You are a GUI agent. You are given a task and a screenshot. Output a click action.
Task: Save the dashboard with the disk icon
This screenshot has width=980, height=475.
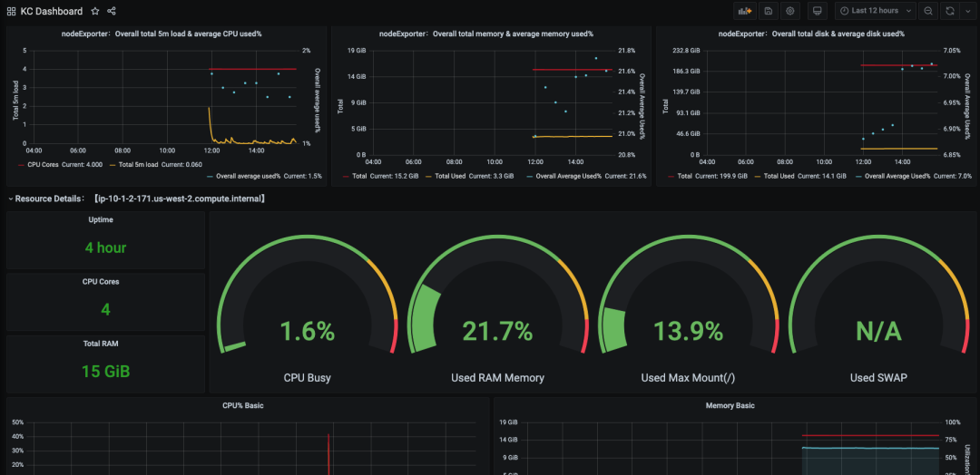tap(769, 11)
